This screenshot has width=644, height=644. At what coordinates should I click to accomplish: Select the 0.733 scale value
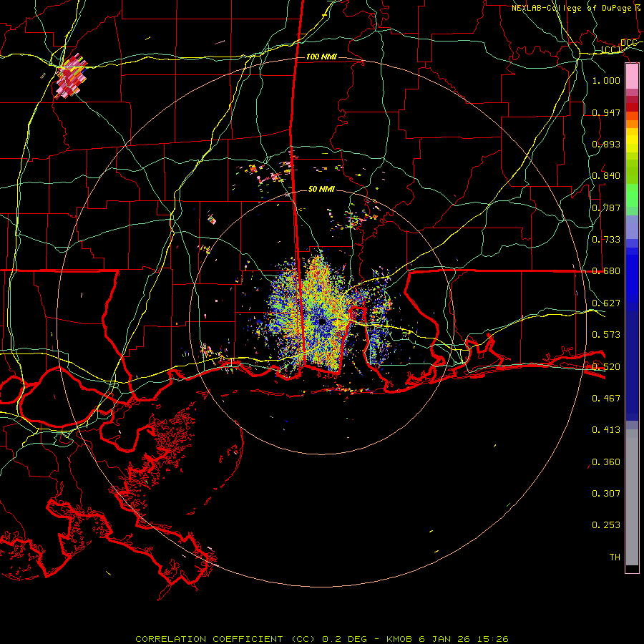pyautogui.click(x=606, y=240)
